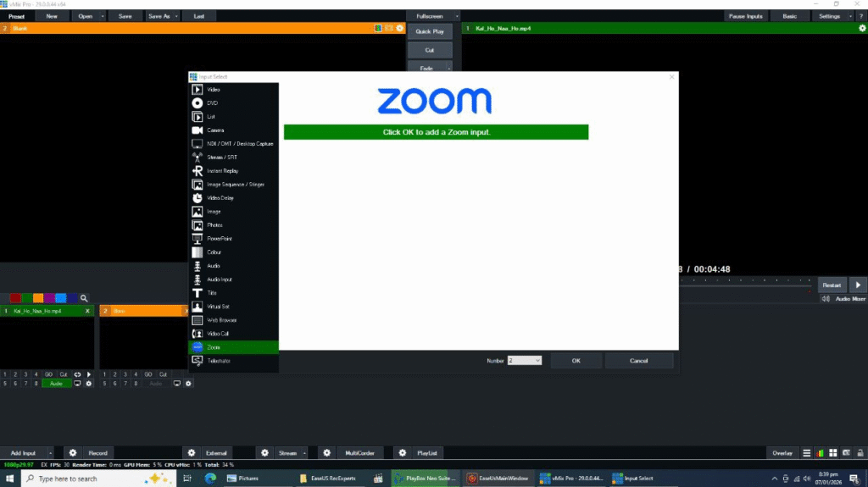The height and width of the screenshot is (487, 868).
Task: Toggle Audio on for Kal_Ho_Naa_Ho.mp4 input
Action: 56,384
